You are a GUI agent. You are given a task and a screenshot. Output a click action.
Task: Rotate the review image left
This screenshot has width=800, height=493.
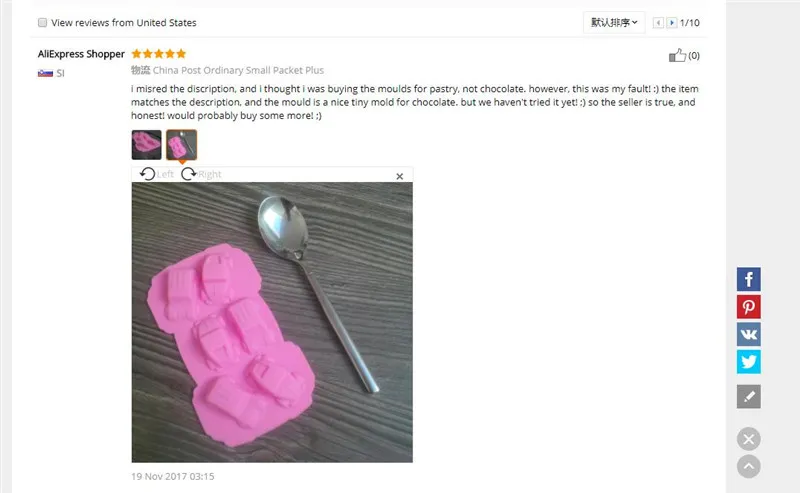156,174
